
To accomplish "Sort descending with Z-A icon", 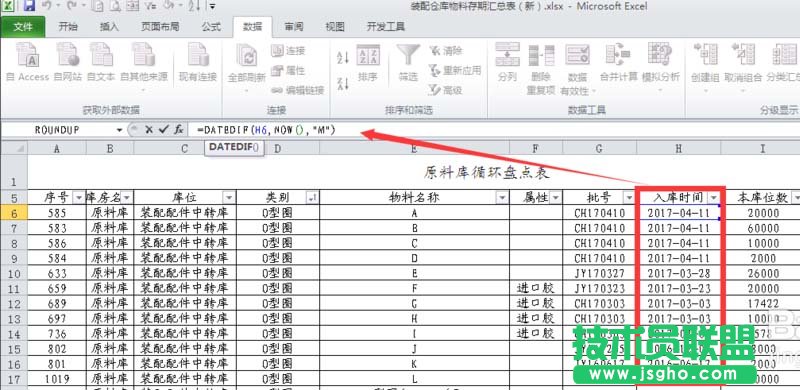I will coord(343,83).
